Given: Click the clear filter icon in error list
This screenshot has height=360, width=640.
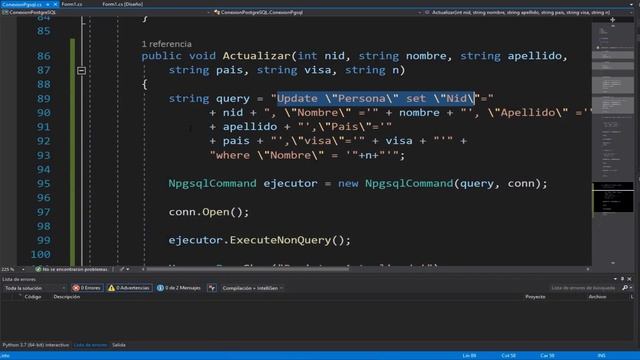Looking at the screenshot, I should (211, 288).
